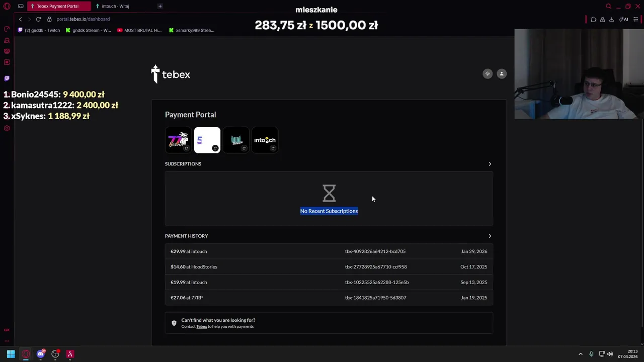Open a new tab with the plus icon

click(160, 6)
